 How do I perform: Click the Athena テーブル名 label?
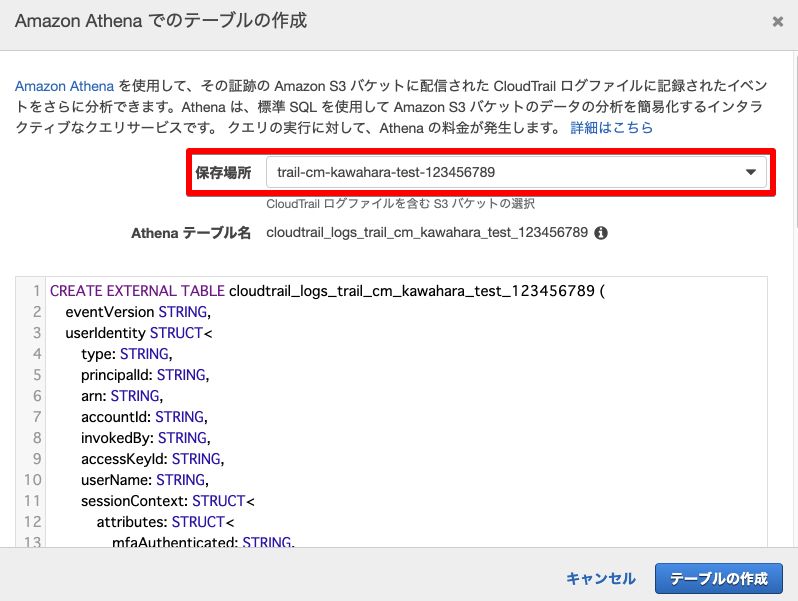191,233
